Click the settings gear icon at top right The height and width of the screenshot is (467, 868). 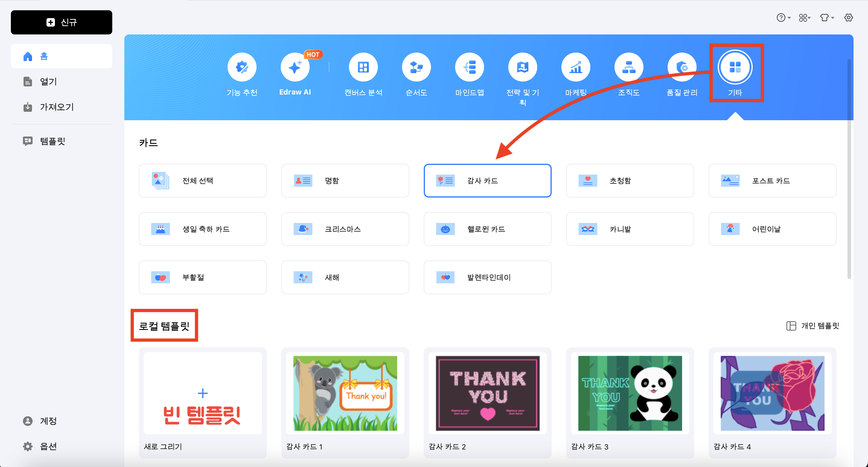point(848,18)
